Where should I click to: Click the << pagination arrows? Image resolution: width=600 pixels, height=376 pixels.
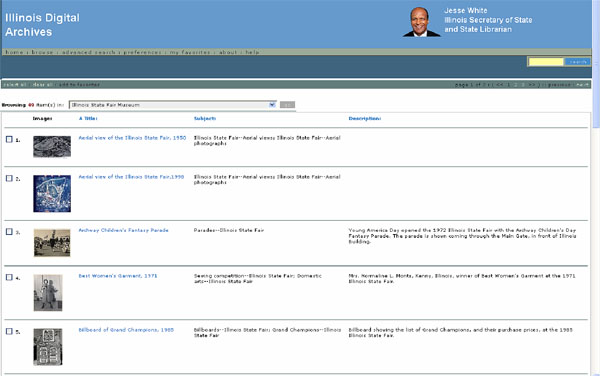point(499,85)
